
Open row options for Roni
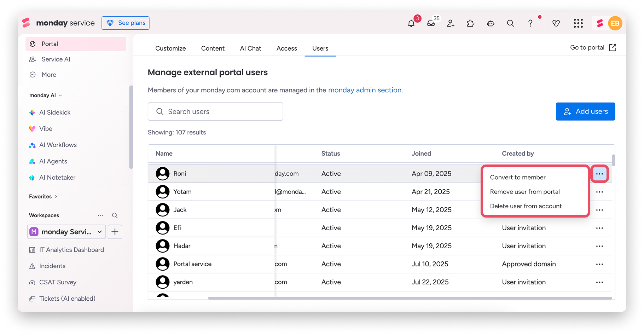(x=599, y=174)
